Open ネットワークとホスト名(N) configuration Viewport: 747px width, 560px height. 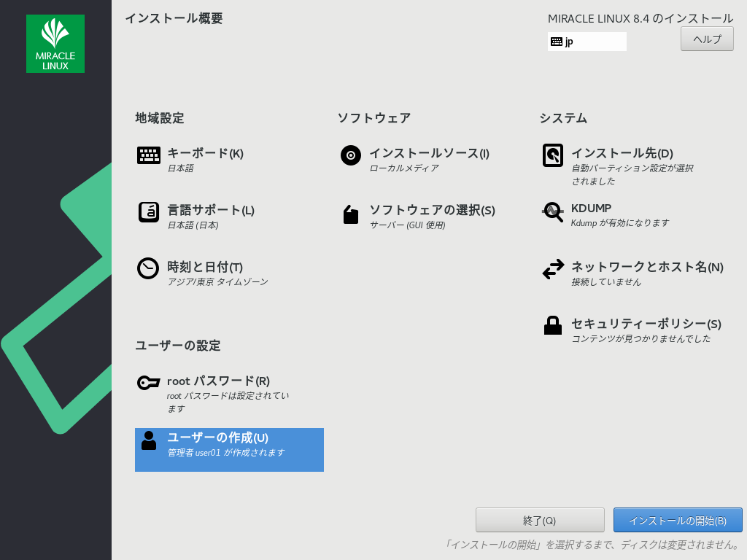point(647,267)
